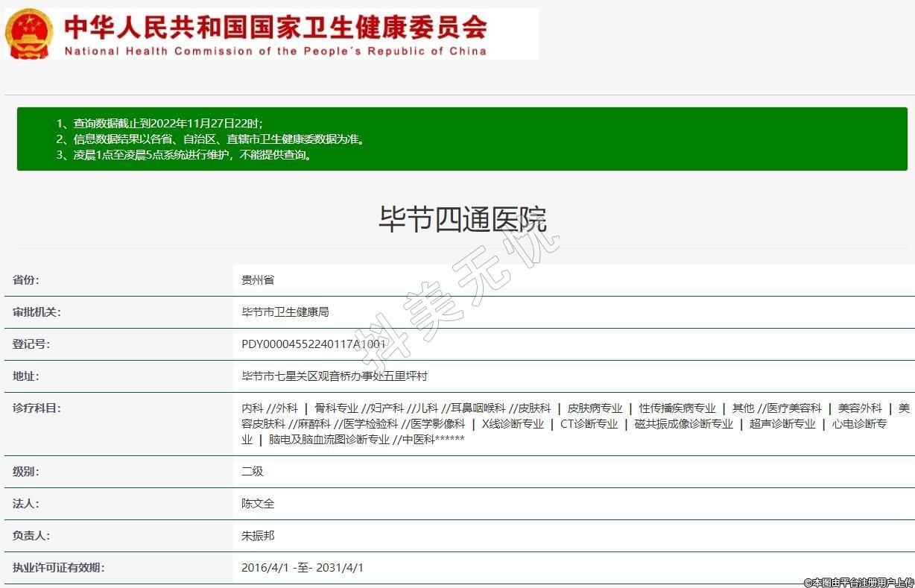The height and width of the screenshot is (588, 915).
Task: Click the approving authority 毕节市卫生健康局
Action: (x=285, y=312)
